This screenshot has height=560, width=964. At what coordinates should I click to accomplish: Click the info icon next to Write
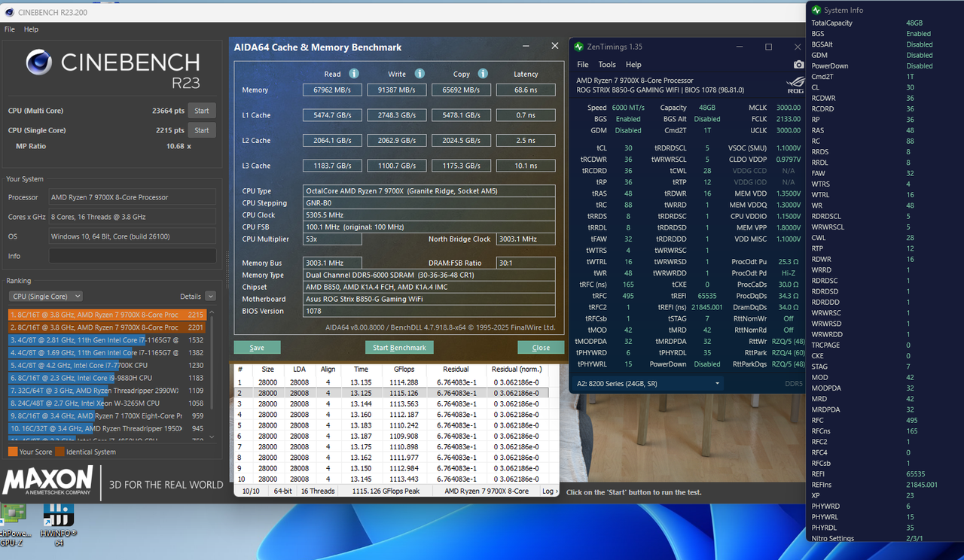419,74
